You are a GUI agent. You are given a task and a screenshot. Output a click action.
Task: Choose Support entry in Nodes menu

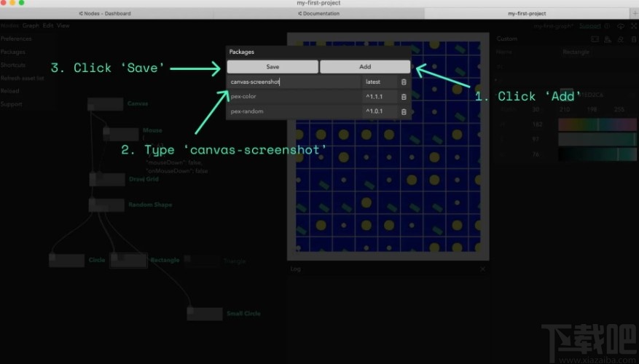coord(12,104)
